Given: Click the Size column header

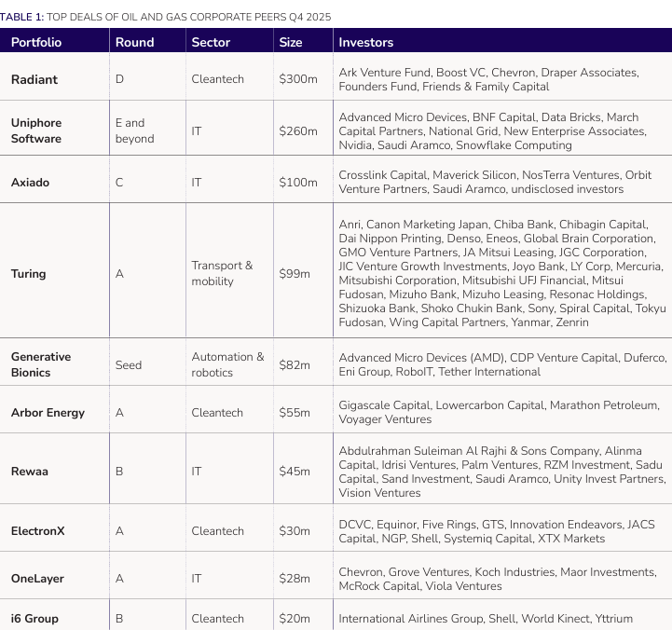Looking at the screenshot, I should point(291,42).
